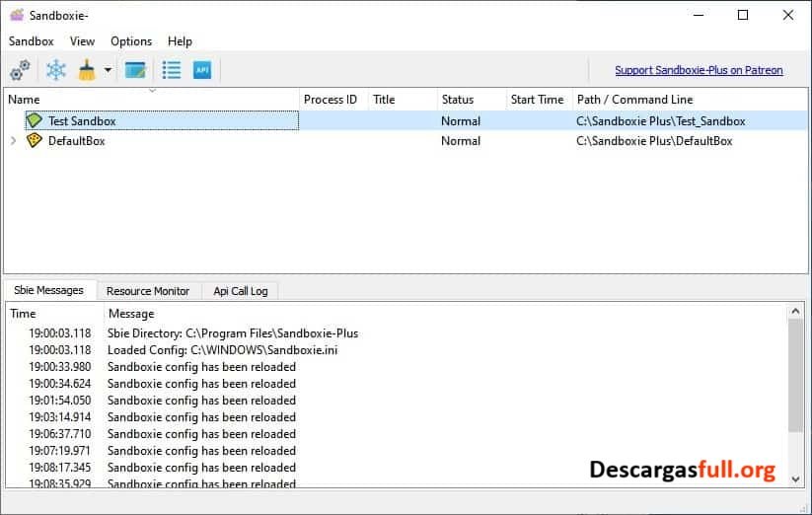Image resolution: width=812 pixels, height=515 pixels.
Task: Switch to the Api Call Log tab
Action: (x=241, y=291)
